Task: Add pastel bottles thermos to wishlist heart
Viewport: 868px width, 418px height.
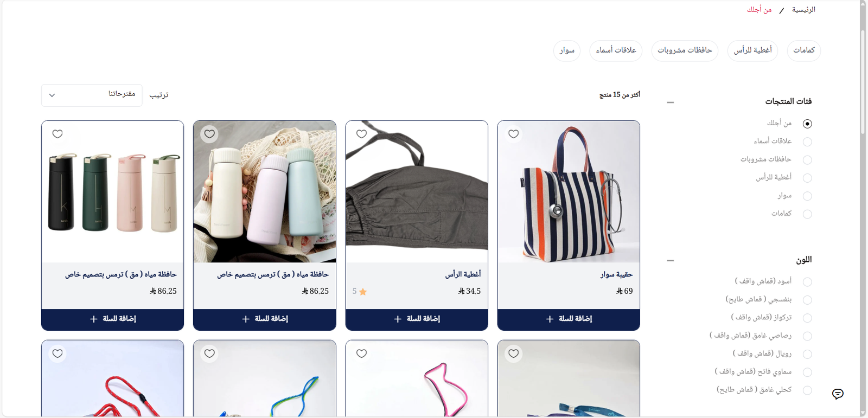Action: tap(209, 134)
